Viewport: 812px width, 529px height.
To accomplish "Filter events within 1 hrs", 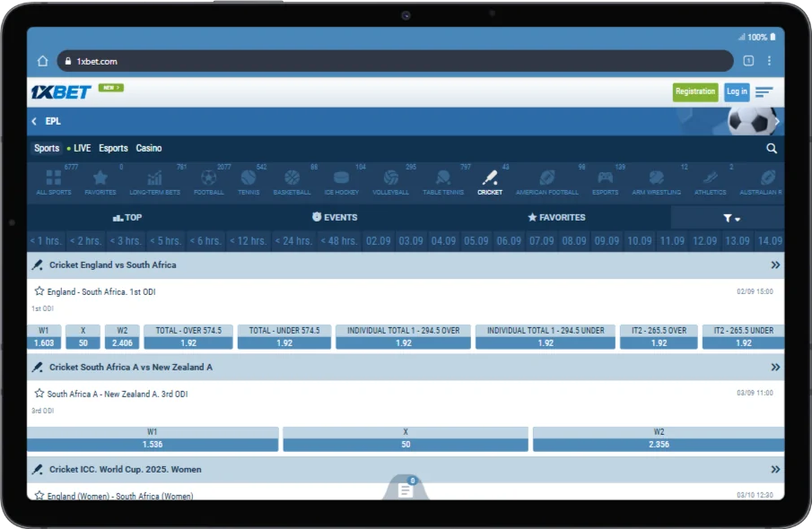I will [46, 240].
